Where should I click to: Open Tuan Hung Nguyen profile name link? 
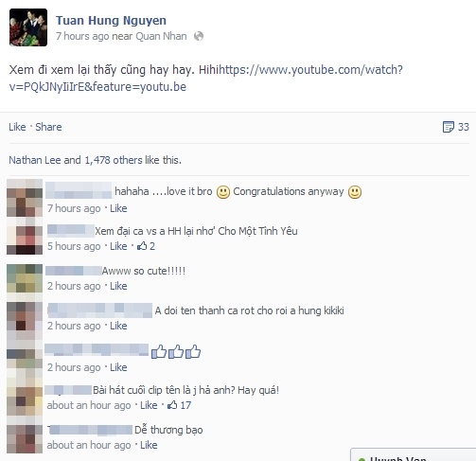tap(111, 21)
